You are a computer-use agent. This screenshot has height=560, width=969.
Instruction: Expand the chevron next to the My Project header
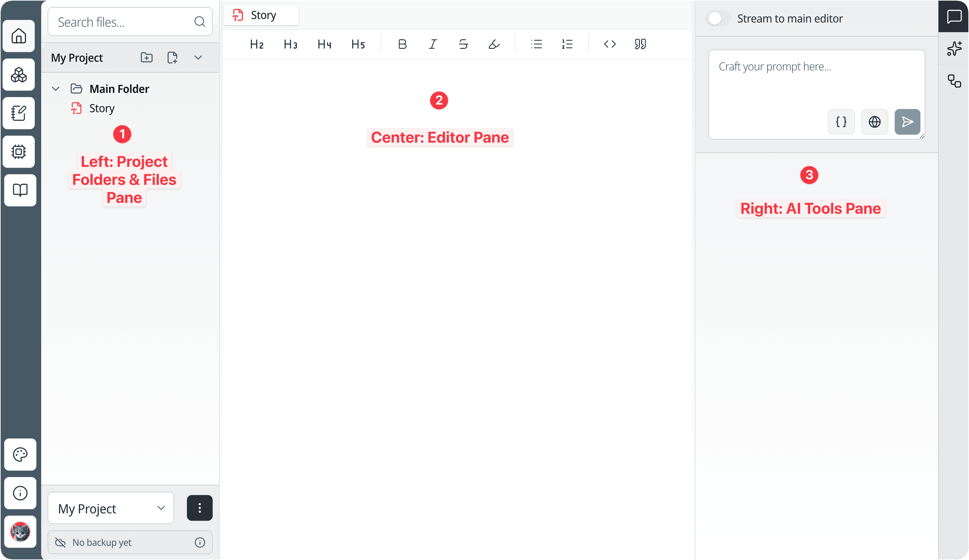click(198, 58)
